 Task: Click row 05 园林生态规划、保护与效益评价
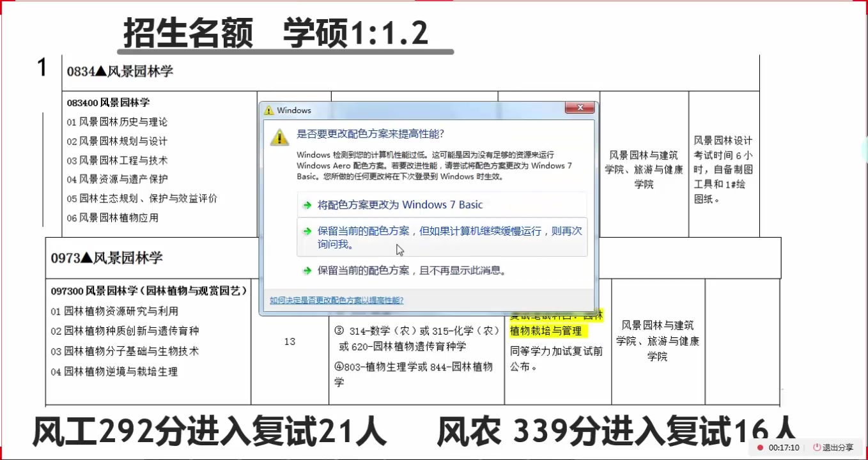pos(142,198)
